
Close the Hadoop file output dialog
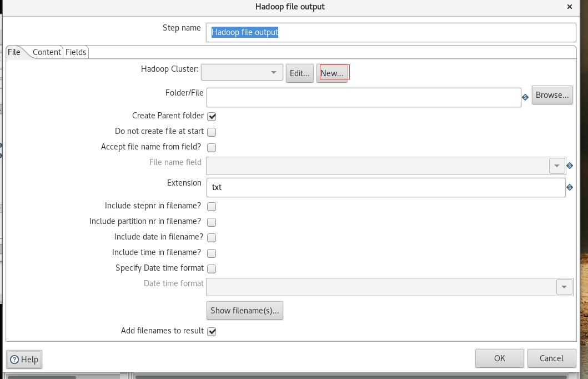tap(570, 7)
